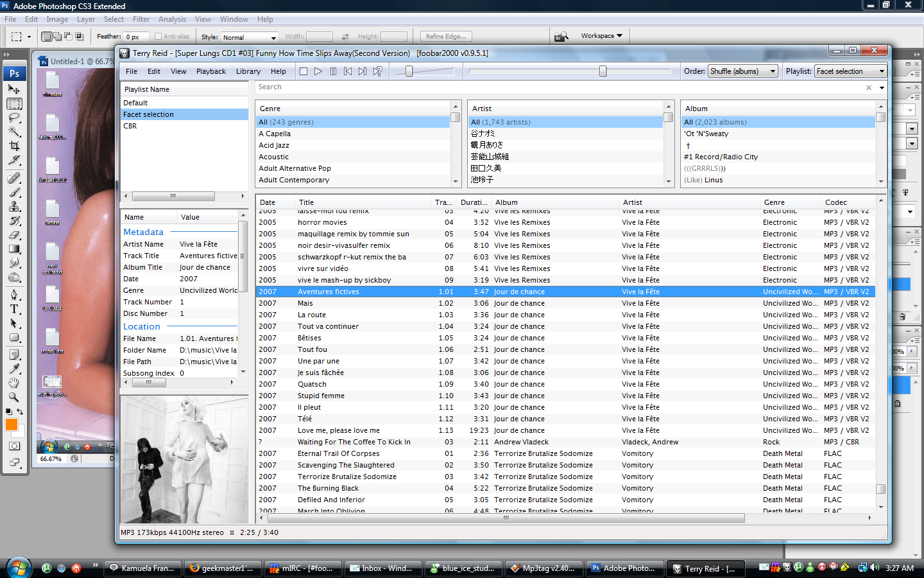
Task: Choose the Add to selection mode button
Action: [x=57, y=37]
